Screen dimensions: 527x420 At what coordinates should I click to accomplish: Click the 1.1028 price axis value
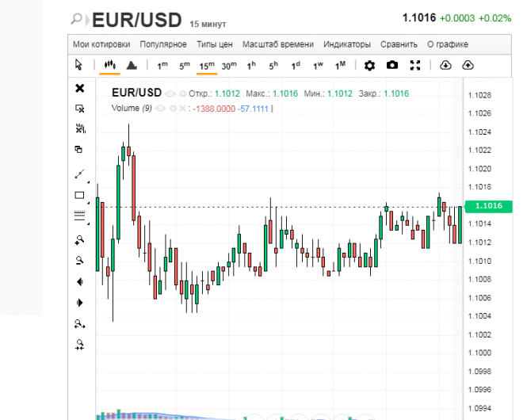coord(479,95)
